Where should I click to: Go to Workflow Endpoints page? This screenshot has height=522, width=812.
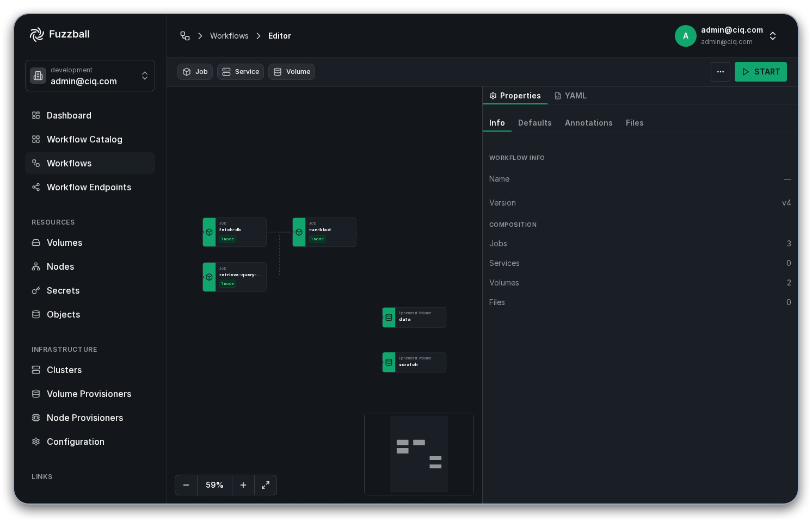click(90, 187)
